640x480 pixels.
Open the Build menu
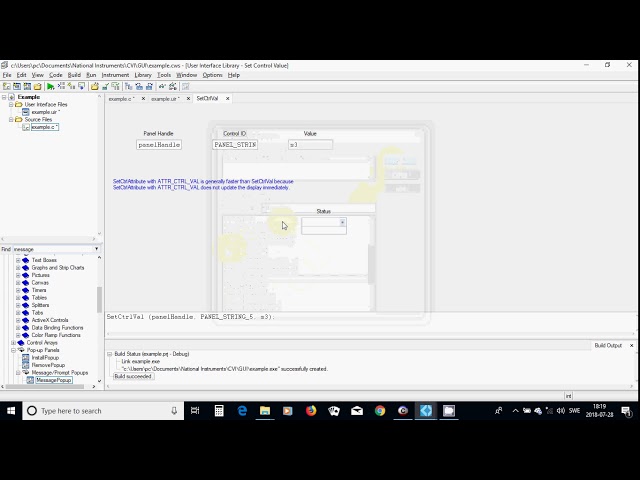click(x=74, y=75)
